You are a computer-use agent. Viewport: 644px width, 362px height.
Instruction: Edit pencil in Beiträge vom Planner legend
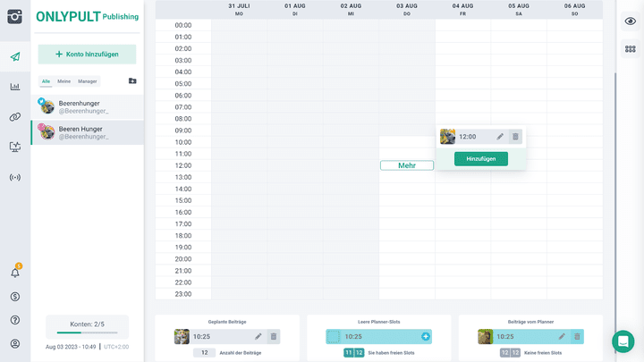562,337
